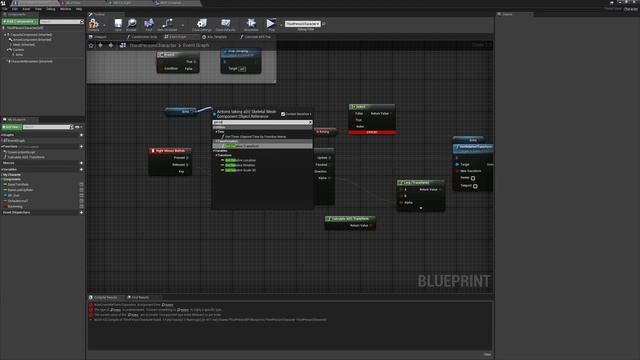The height and width of the screenshot is (360, 640).
Task: Click the green Add New button
Action: 11,127
